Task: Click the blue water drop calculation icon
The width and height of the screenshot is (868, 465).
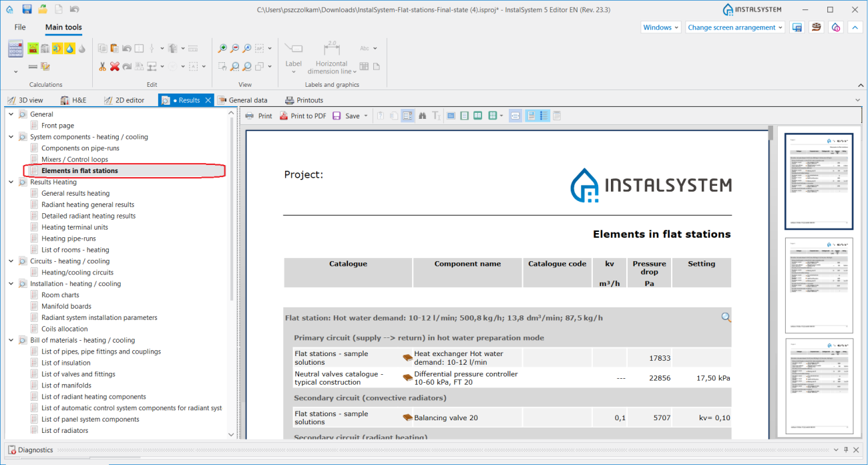Action: (x=69, y=48)
